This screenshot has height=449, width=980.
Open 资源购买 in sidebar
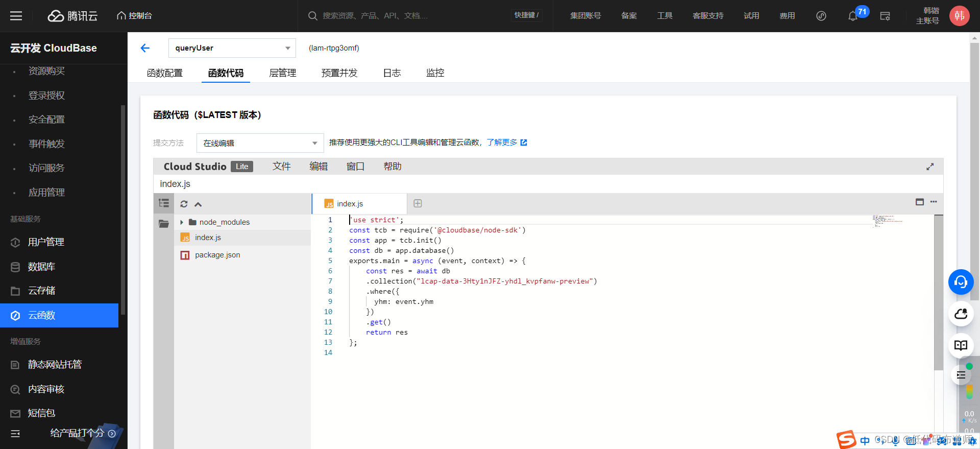coord(46,71)
